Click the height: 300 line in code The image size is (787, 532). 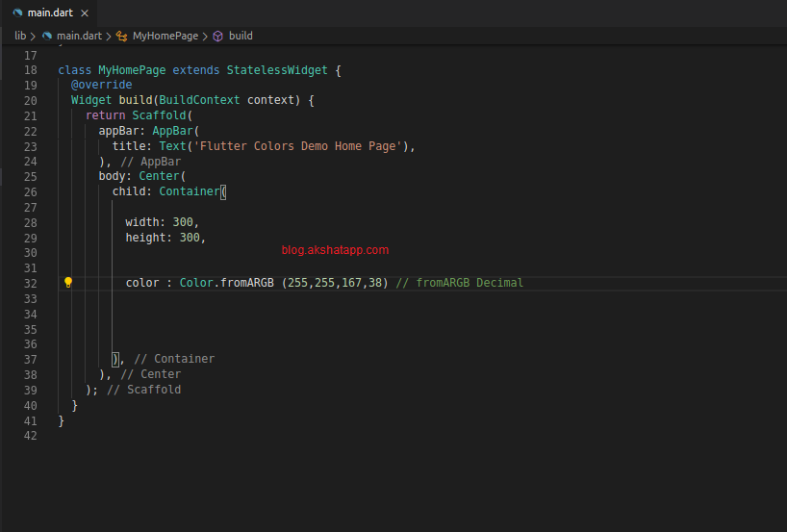(165, 238)
